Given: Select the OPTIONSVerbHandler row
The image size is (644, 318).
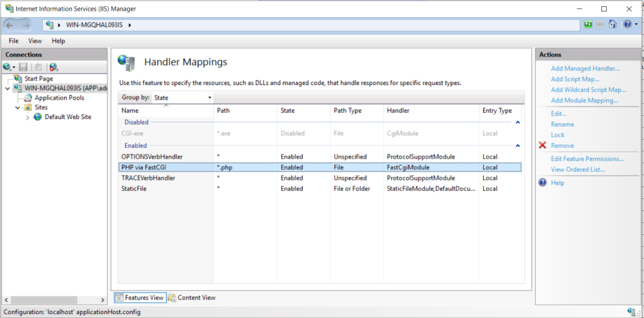Looking at the screenshot, I should click(x=319, y=157).
